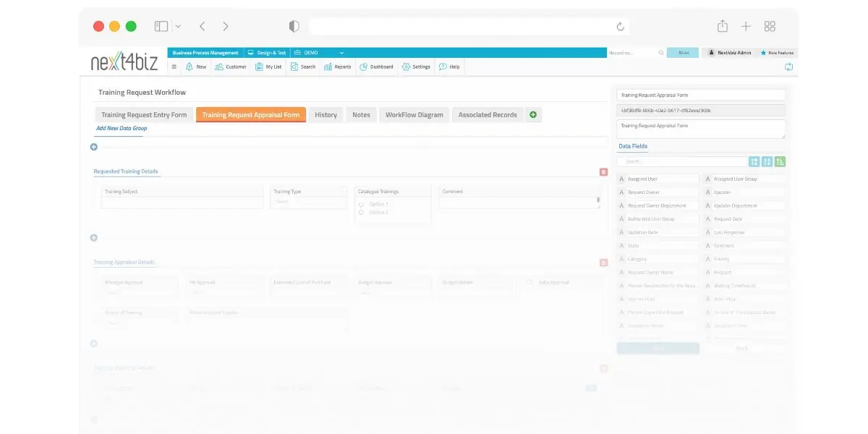Select Training Request Appraisal Form tab
The height and width of the screenshot is (434, 868).
click(251, 115)
